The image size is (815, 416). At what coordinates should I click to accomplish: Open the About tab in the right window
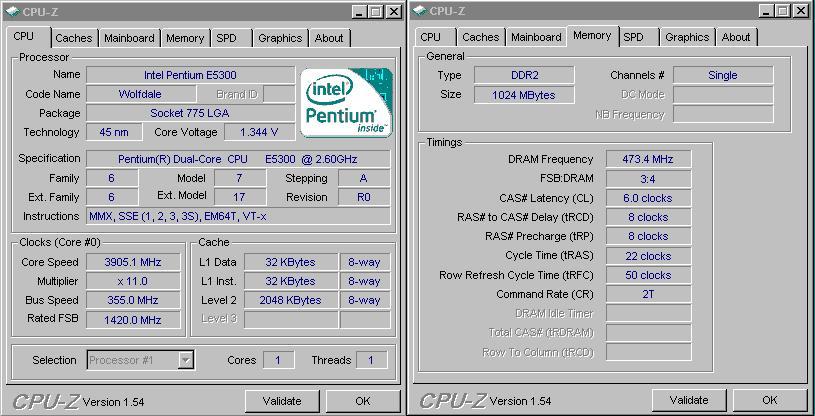coord(736,37)
